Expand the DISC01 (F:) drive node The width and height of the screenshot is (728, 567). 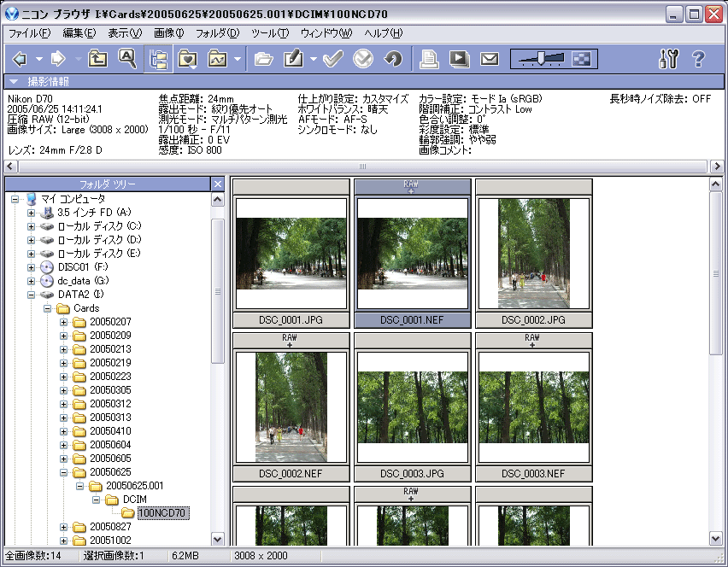(x=31, y=267)
